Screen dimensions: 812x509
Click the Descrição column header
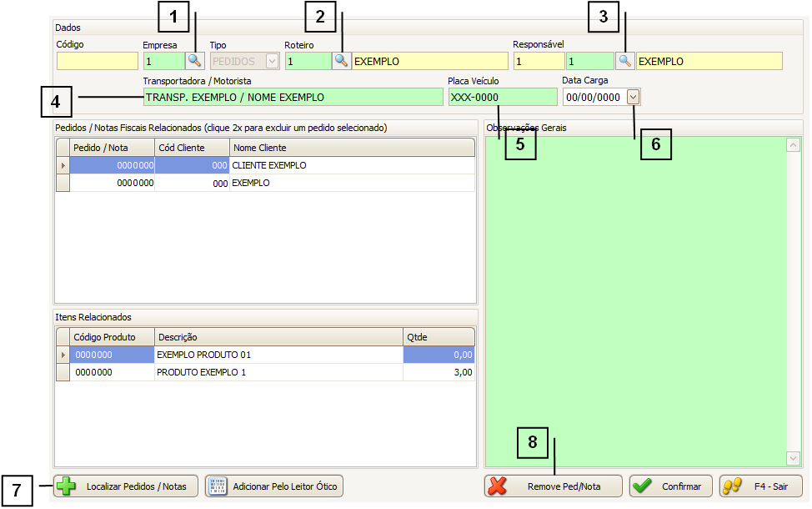coord(278,337)
